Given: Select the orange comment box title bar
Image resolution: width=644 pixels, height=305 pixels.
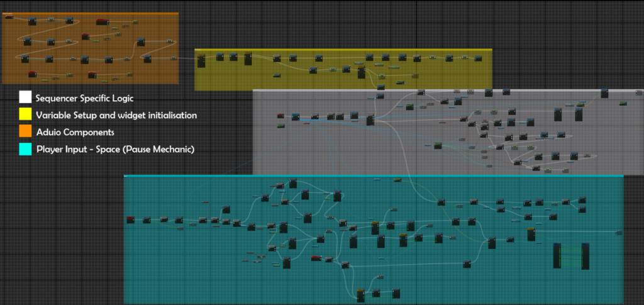Looking at the screenshot, I should tap(90, 13).
